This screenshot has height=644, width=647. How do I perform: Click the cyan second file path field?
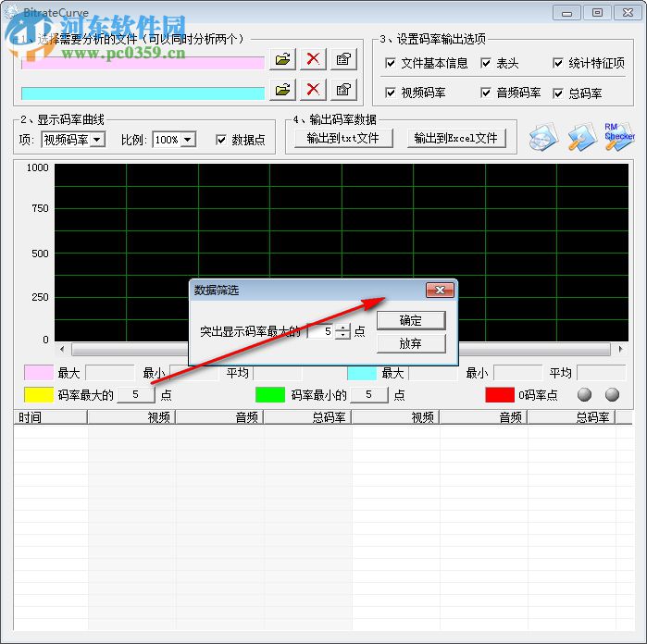click(x=143, y=93)
